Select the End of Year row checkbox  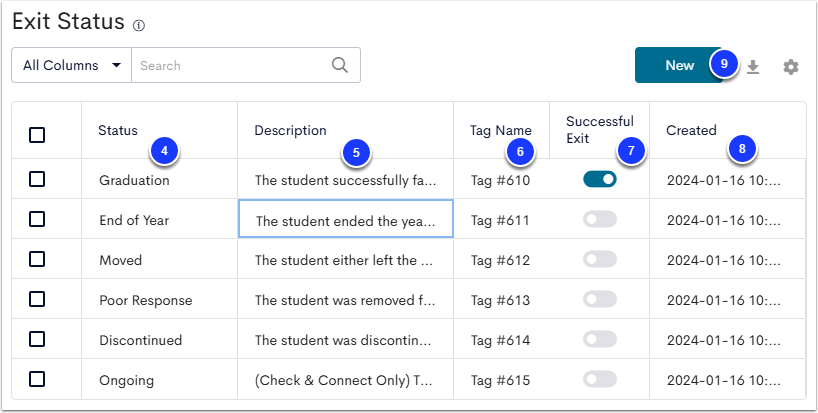pos(37,219)
